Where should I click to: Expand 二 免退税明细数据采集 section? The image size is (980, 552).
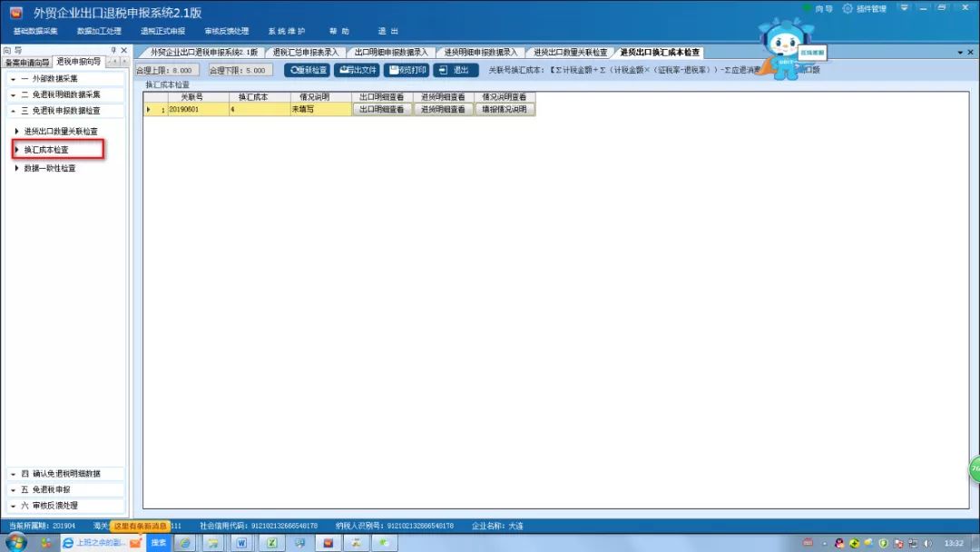coord(63,94)
